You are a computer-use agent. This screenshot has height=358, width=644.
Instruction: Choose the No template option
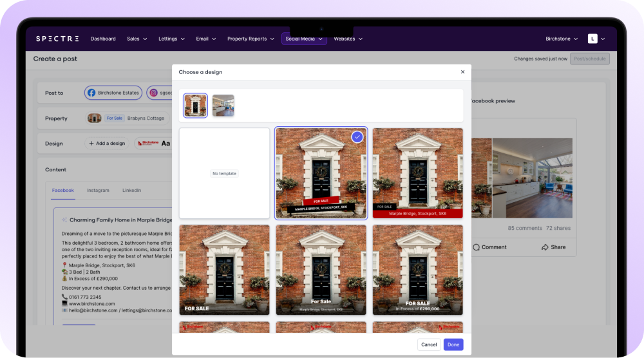(x=224, y=173)
